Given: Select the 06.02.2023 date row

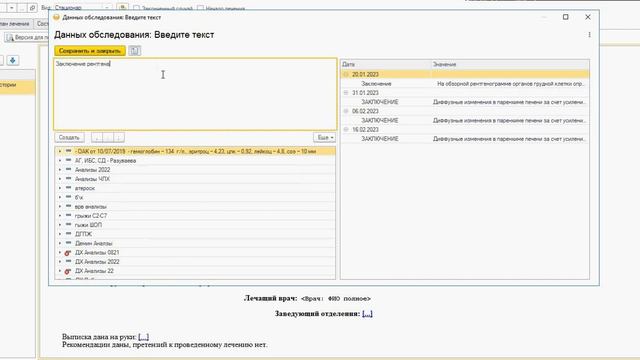Looking at the screenshot, I should (x=465, y=111).
